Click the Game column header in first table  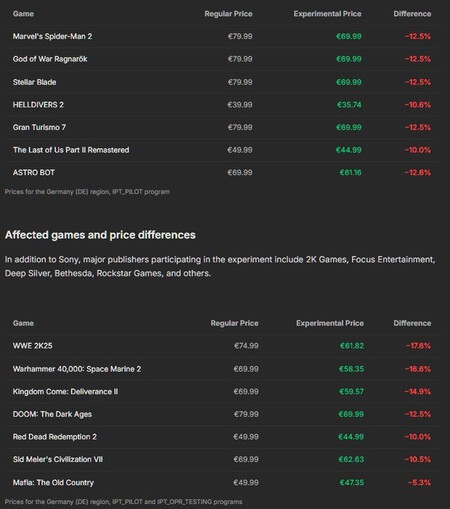23,14
